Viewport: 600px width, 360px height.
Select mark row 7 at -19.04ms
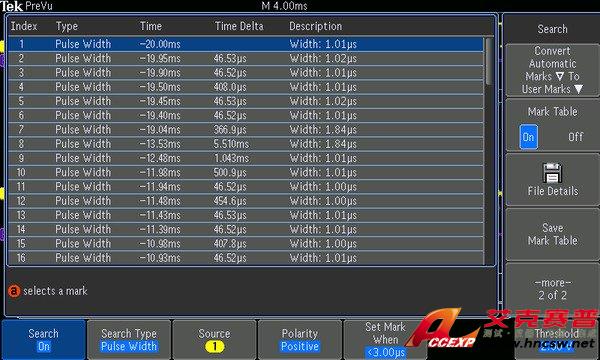(246, 130)
